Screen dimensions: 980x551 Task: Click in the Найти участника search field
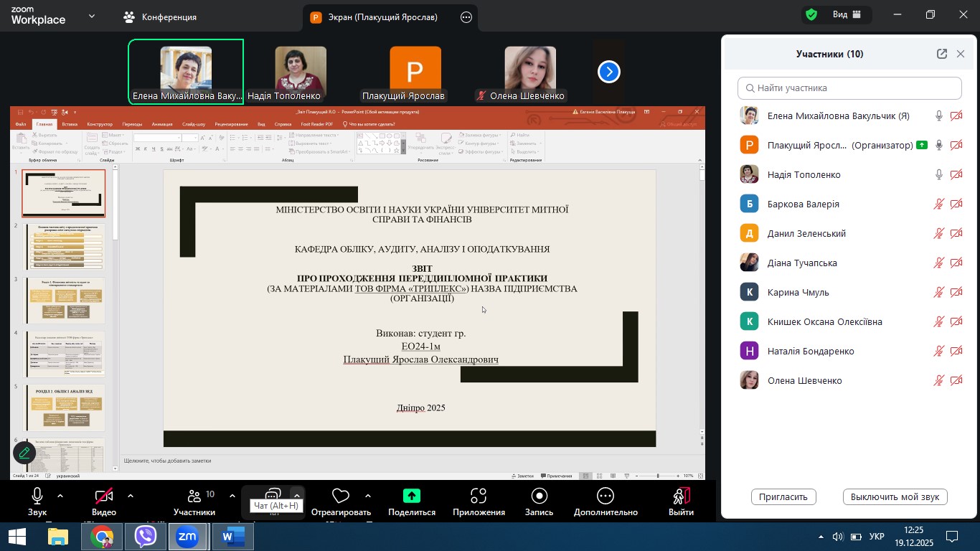coord(849,88)
